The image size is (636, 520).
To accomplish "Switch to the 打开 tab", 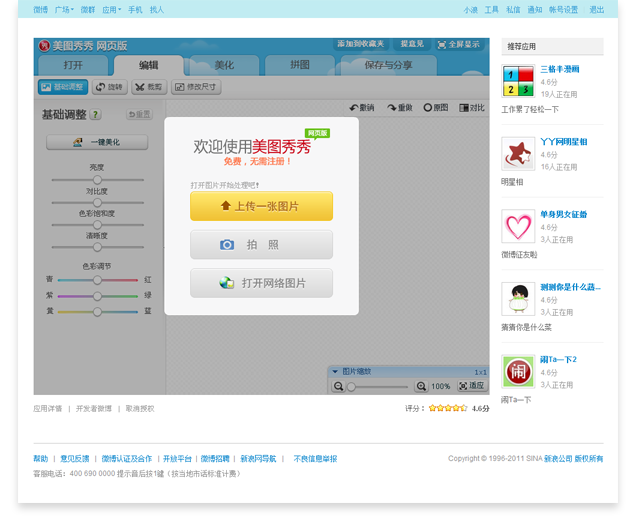I will point(73,65).
